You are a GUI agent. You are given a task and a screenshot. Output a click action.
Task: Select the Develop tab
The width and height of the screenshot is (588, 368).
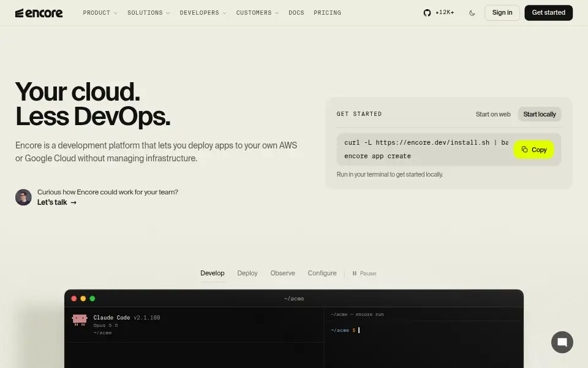(x=213, y=274)
